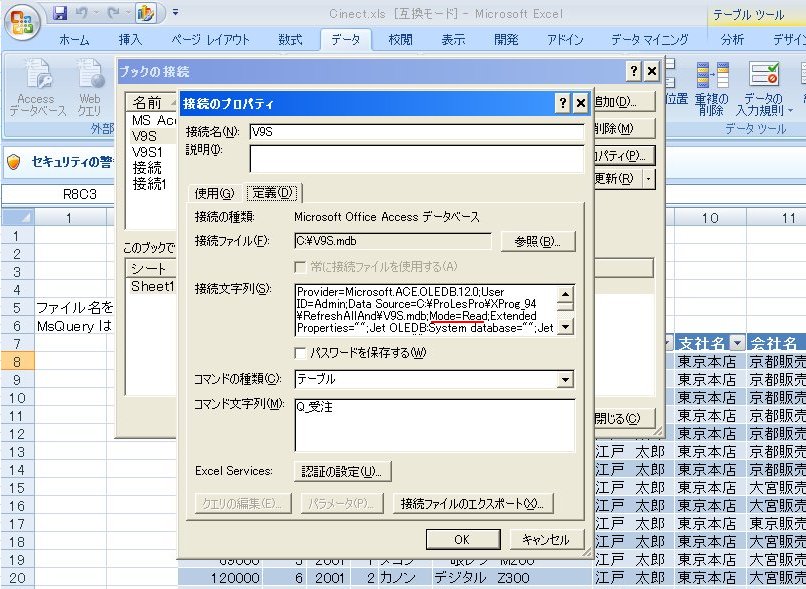This screenshot has height=589, width=806.
Task: Open the データの入力規則 dropdown arrow
Action: click(791, 110)
